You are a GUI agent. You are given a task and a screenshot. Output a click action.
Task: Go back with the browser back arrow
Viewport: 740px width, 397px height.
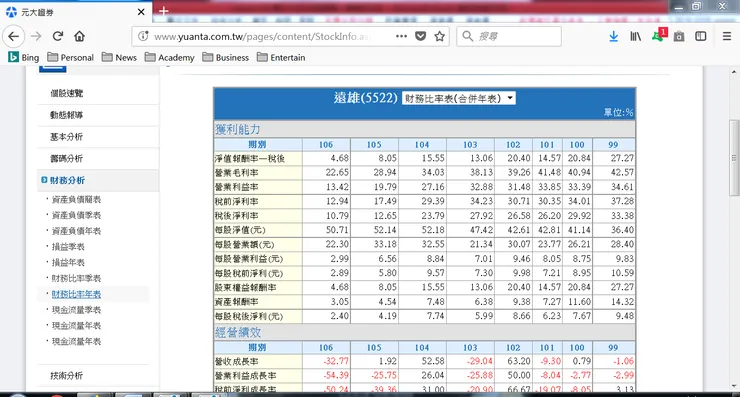coord(14,36)
